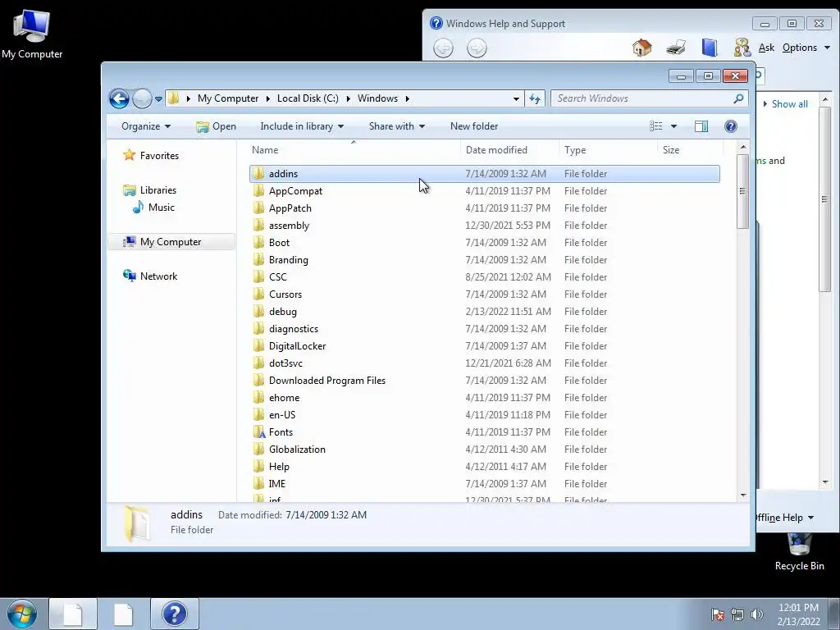Select My Computer in the navigation pane
Image resolution: width=840 pixels, height=630 pixels.
click(x=171, y=242)
